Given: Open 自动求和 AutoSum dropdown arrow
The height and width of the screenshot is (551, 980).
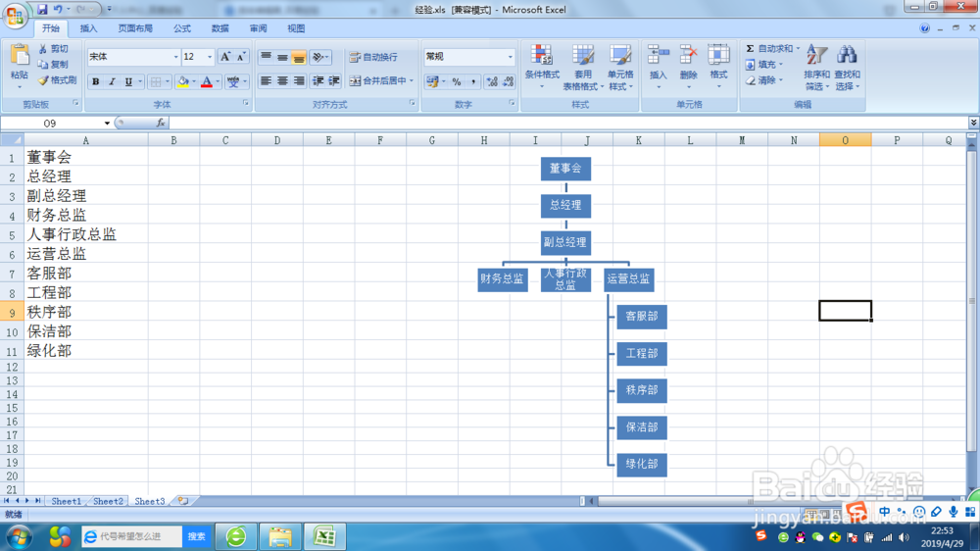Looking at the screenshot, I should pos(798,48).
